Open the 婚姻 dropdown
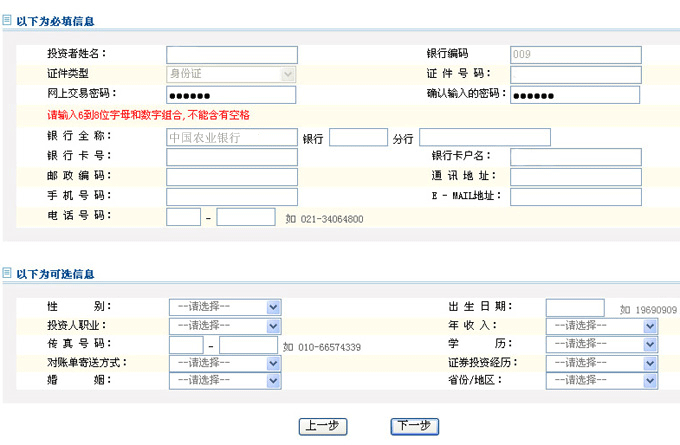The width and height of the screenshot is (680, 445). [224, 380]
